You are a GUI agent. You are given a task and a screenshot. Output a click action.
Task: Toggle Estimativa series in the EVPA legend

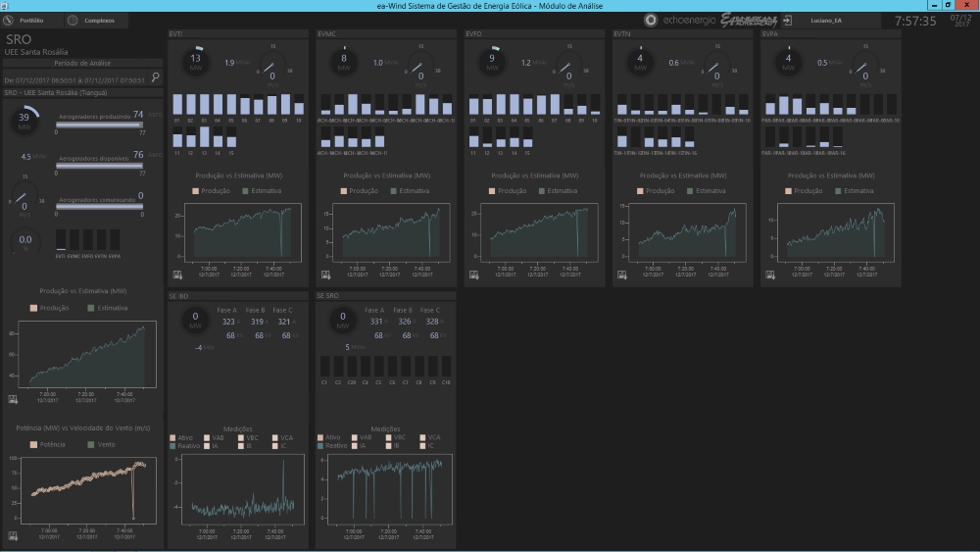tap(855, 190)
